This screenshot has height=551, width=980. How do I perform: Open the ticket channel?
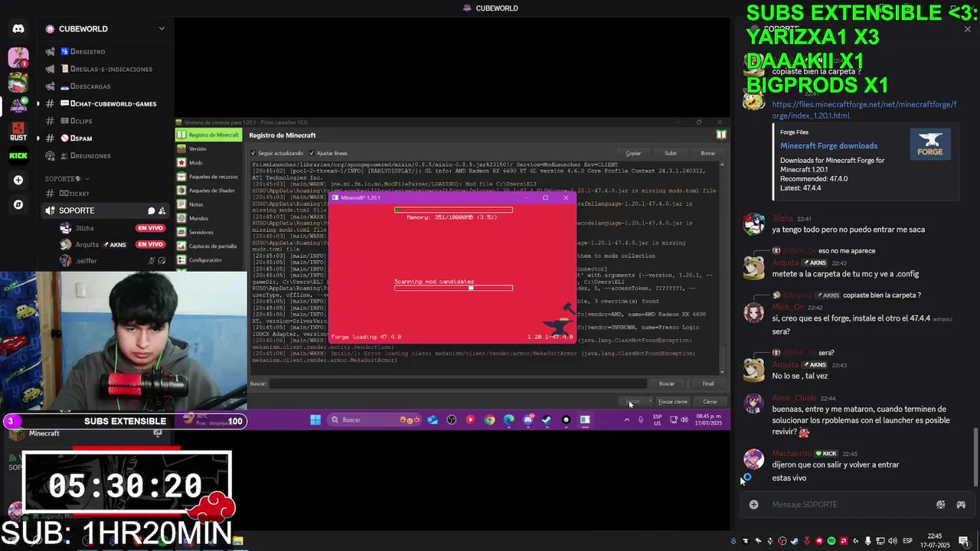tap(106, 194)
